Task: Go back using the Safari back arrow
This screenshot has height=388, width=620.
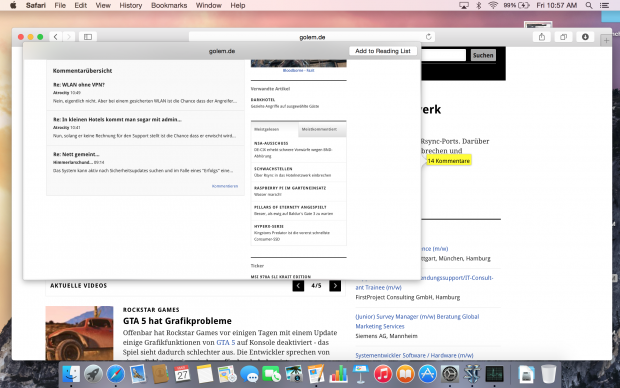Action: pos(55,37)
